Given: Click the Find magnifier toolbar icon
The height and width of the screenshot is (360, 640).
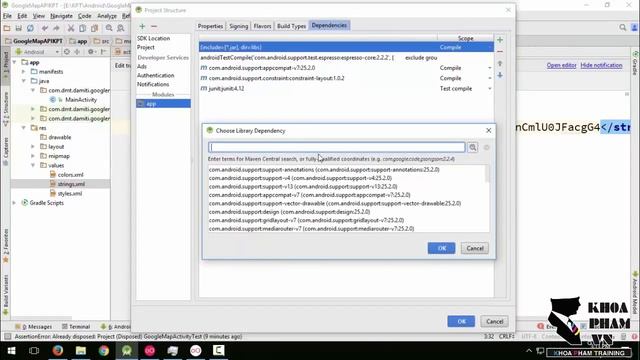Looking at the screenshot, I should click(x=109, y=28).
